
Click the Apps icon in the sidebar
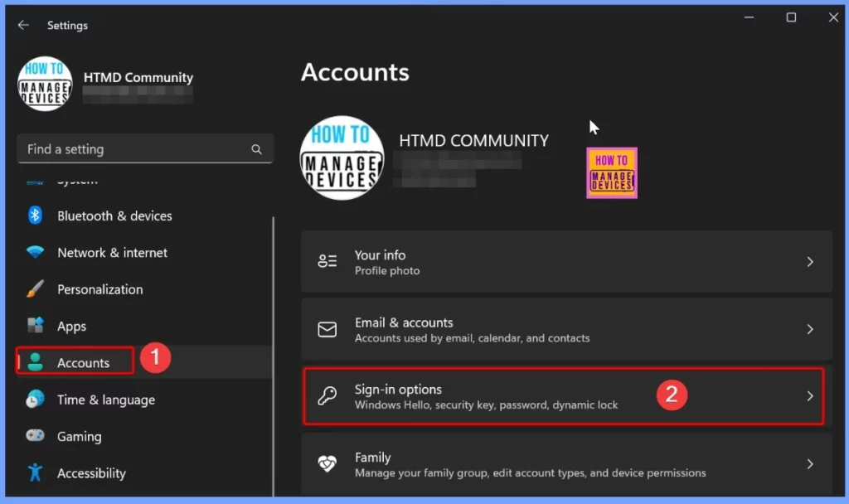pos(35,325)
